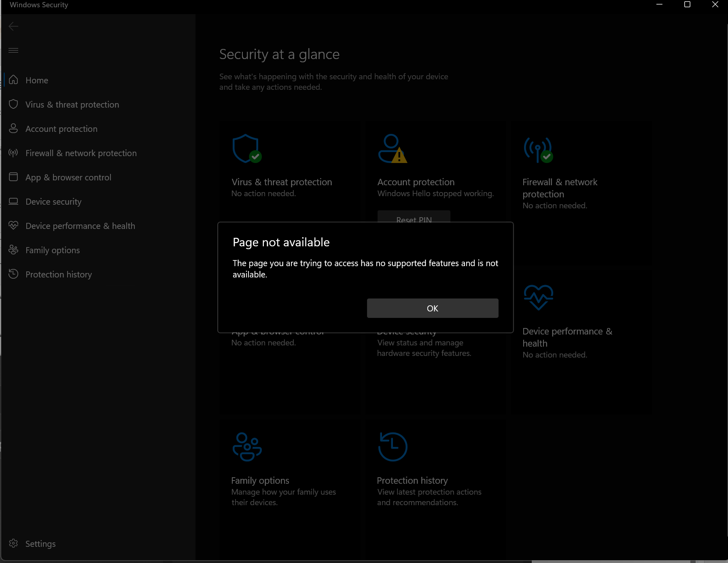Click the person icon beside Account protection in sidebar
Screen dimensions: 728x563
point(13,128)
